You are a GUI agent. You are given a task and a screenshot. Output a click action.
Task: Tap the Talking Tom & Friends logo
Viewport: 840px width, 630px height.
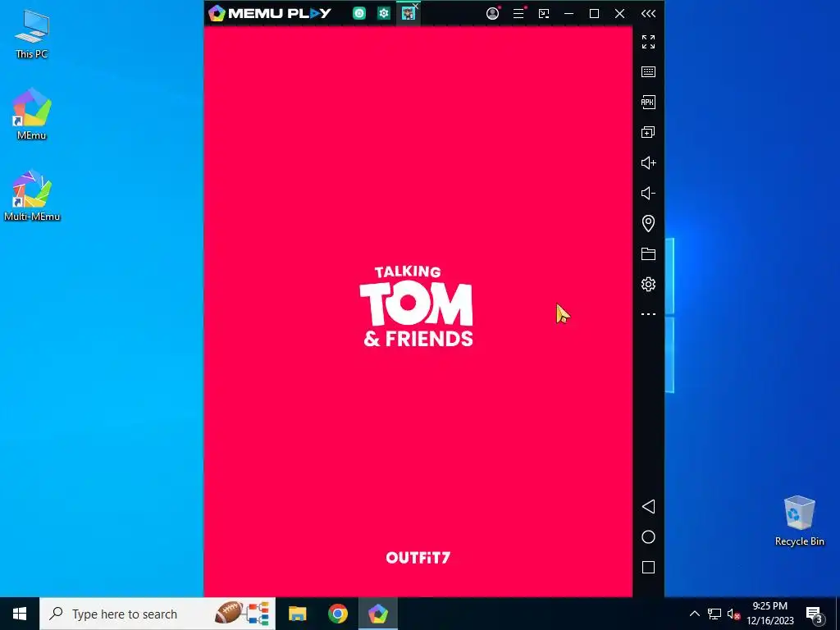pyautogui.click(x=416, y=306)
